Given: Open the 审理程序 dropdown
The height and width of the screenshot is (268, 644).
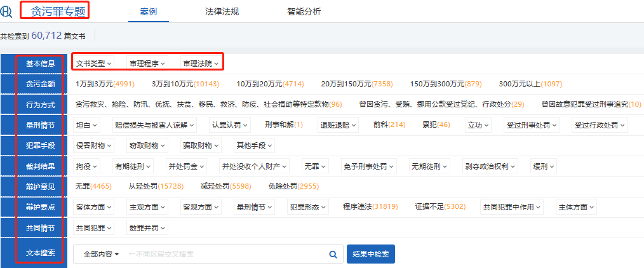Looking at the screenshot, I should pos(147,64).
